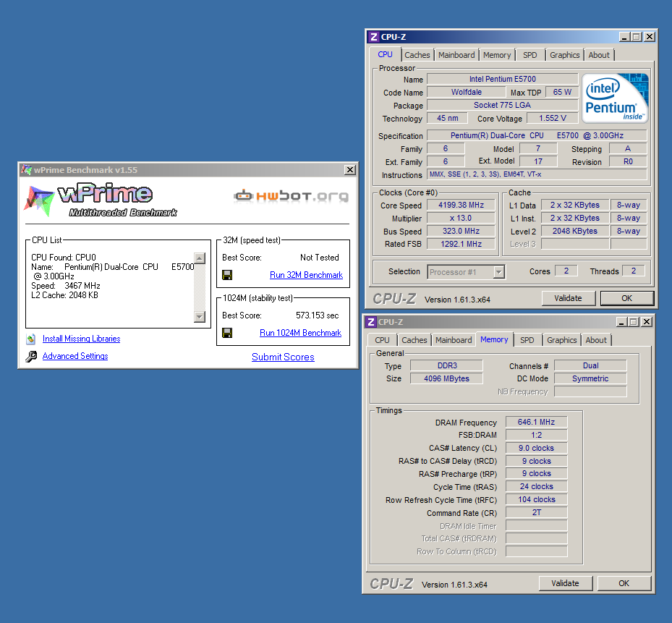This screenshot has height=623, width=672.
Task: Click the Wolfdale code name field
Action: tap(467, 92)
